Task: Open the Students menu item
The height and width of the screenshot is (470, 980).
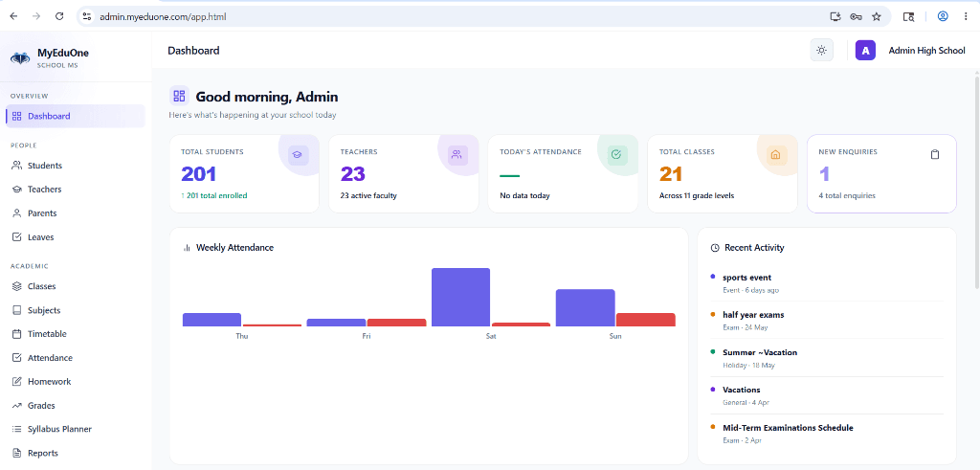Action: (x=76, y=166)
